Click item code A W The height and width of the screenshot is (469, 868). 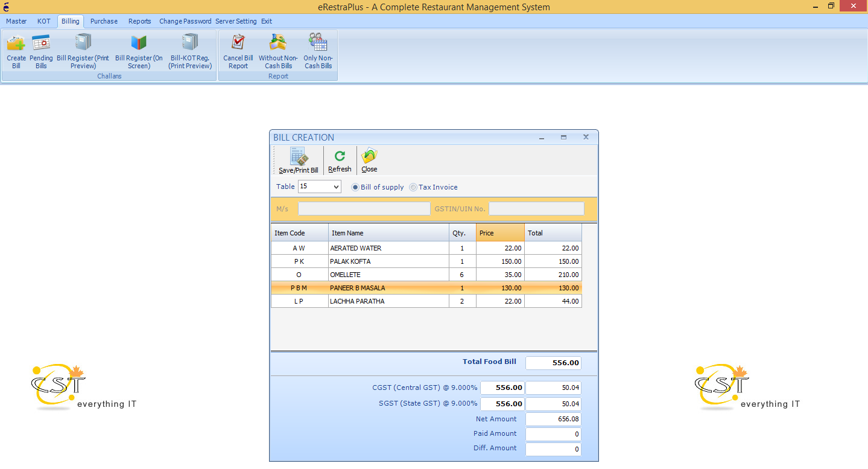click(x=299, y=248)
